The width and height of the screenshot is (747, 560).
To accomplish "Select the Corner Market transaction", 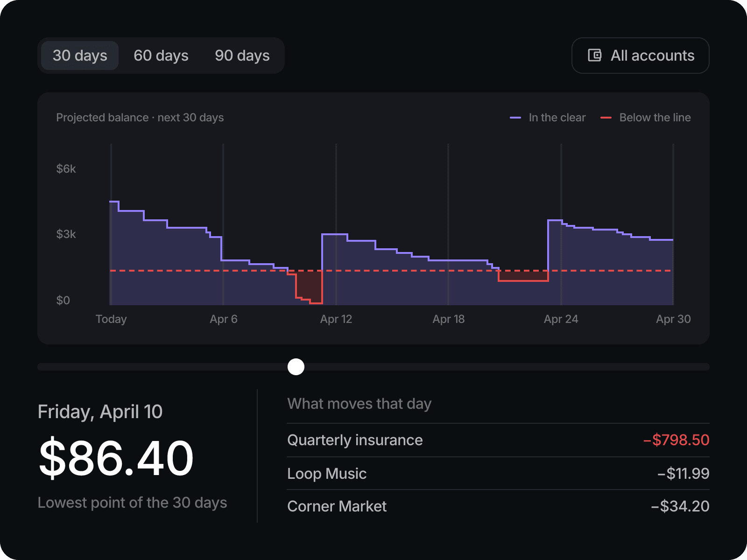I will pos(498,506).
